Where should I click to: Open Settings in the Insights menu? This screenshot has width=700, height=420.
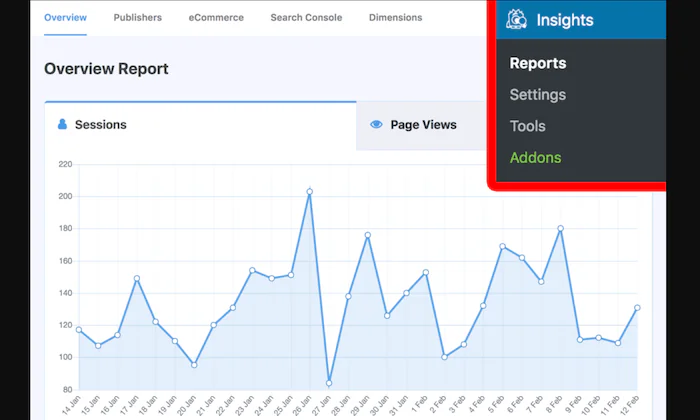point(538,95)
